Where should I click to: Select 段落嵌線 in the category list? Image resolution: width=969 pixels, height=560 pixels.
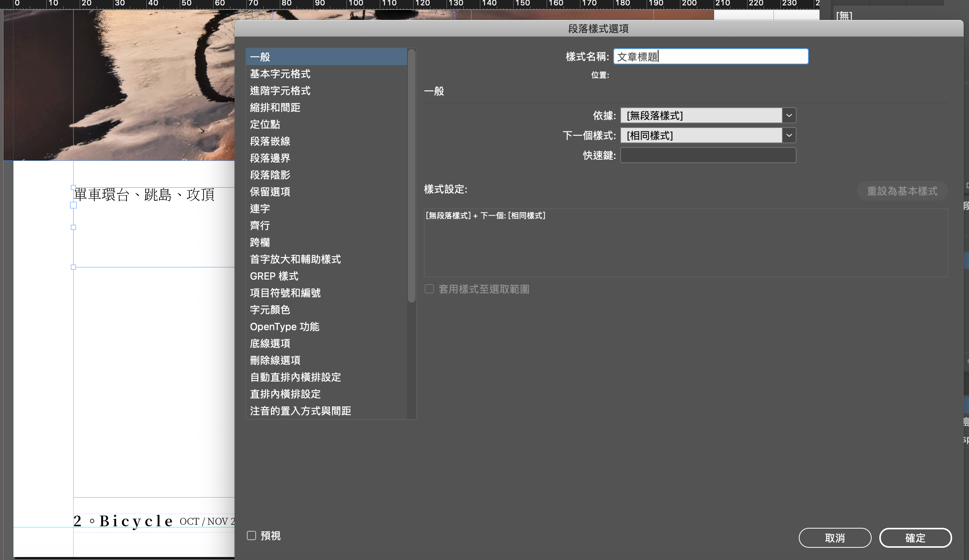pos(270,141)
